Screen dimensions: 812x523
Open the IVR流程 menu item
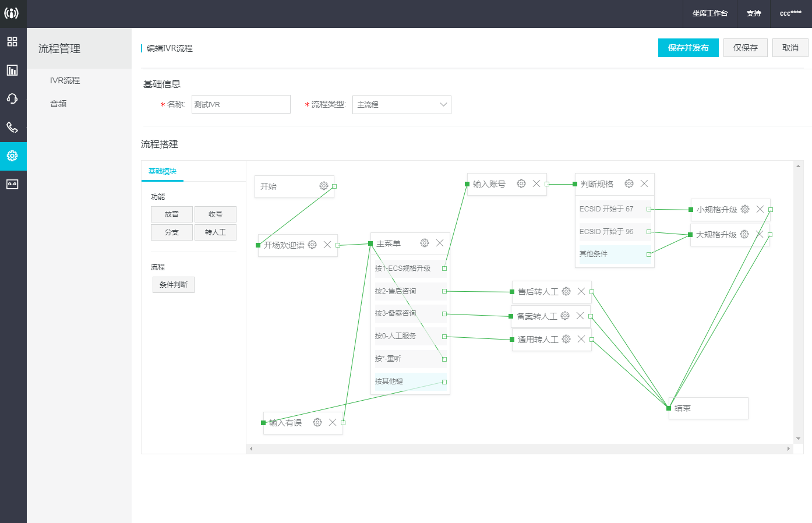click(x=65, y=80)
